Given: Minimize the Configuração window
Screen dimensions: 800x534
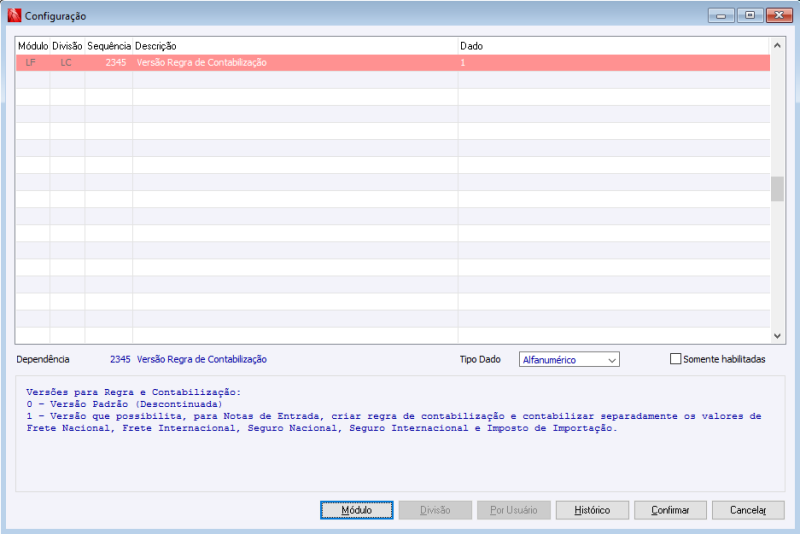Looking at the screenshot, I should (x=721, y=15).
